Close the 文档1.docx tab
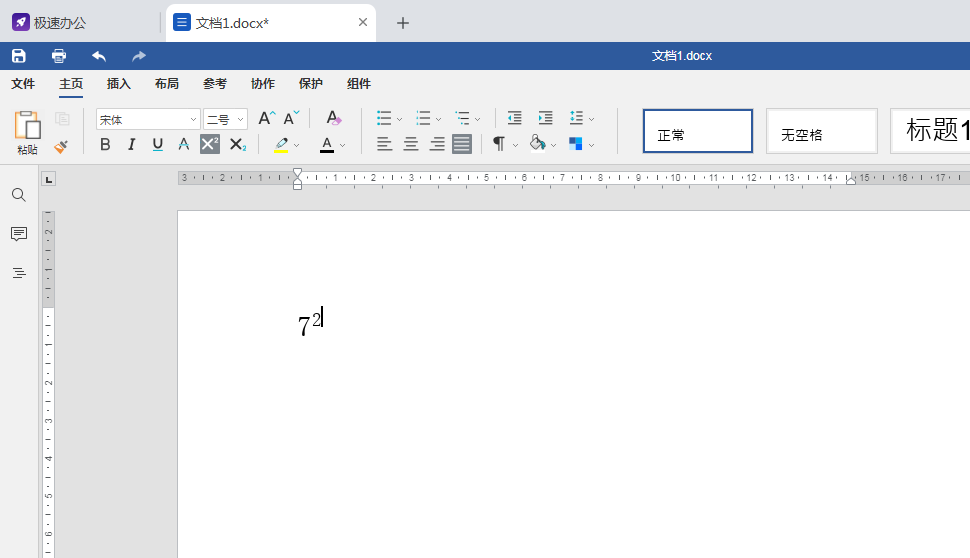 363,22
